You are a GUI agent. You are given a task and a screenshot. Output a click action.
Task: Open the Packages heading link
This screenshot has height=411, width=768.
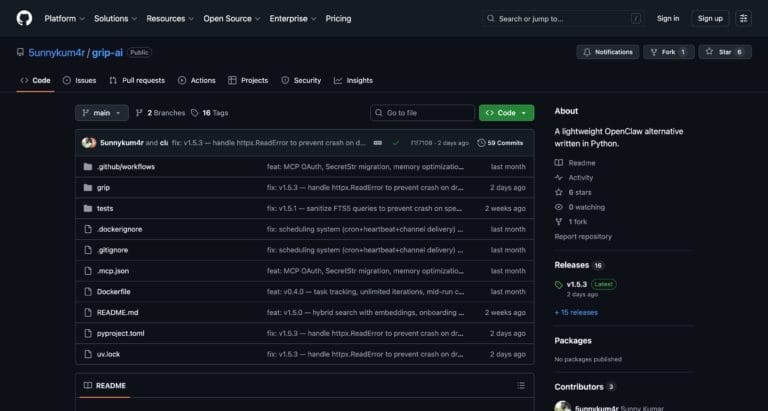[x=573, y=340]
